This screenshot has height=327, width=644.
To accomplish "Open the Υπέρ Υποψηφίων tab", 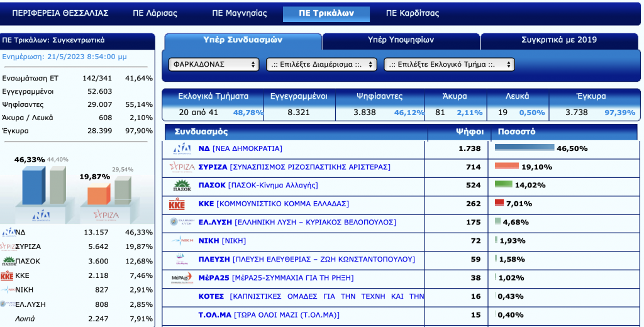I will click(401, 40).
